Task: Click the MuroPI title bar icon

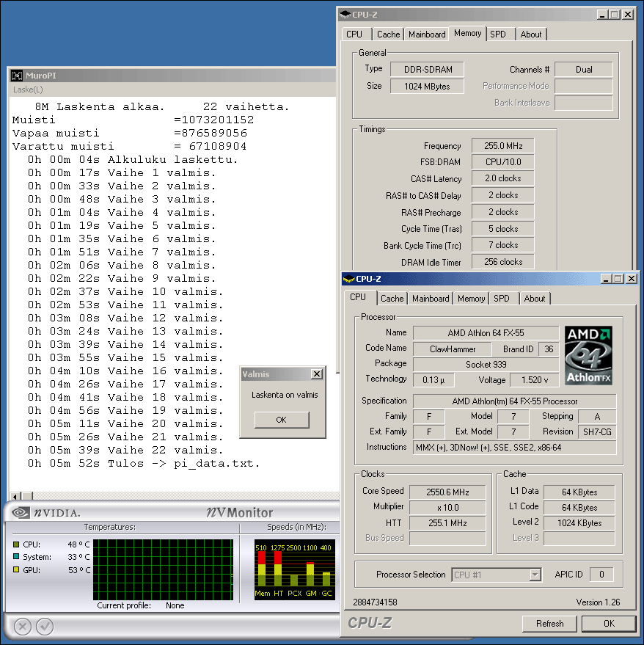Action: point(17,76)
